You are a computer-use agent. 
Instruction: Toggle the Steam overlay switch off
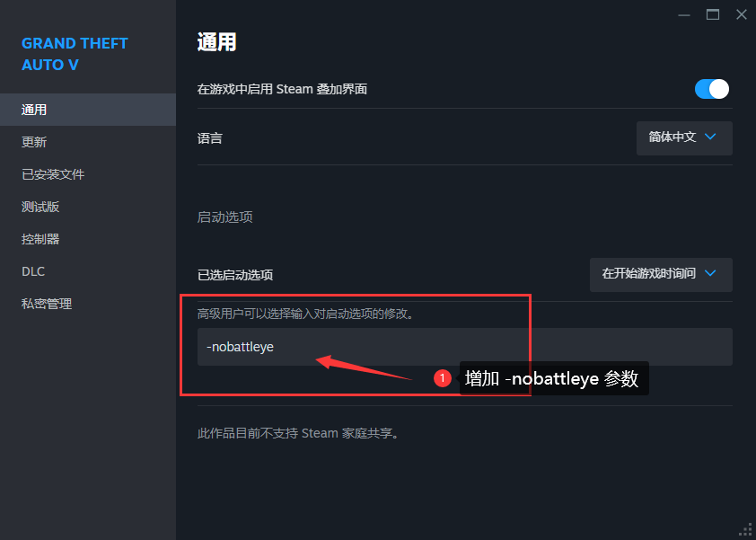click(712, 89)
